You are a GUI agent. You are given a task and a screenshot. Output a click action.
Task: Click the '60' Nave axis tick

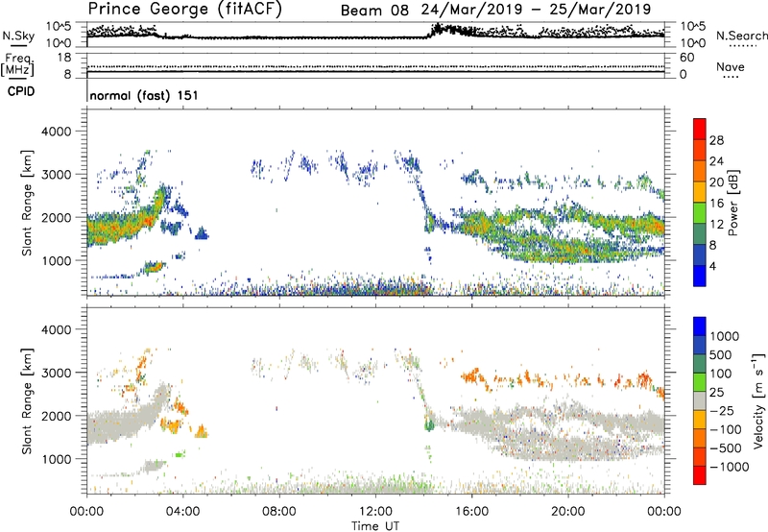[x=687, y=58]
